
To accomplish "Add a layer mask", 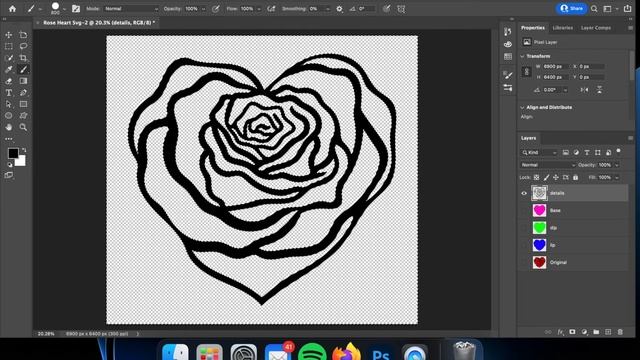I will pyautogui.click(x=572, y=332).
